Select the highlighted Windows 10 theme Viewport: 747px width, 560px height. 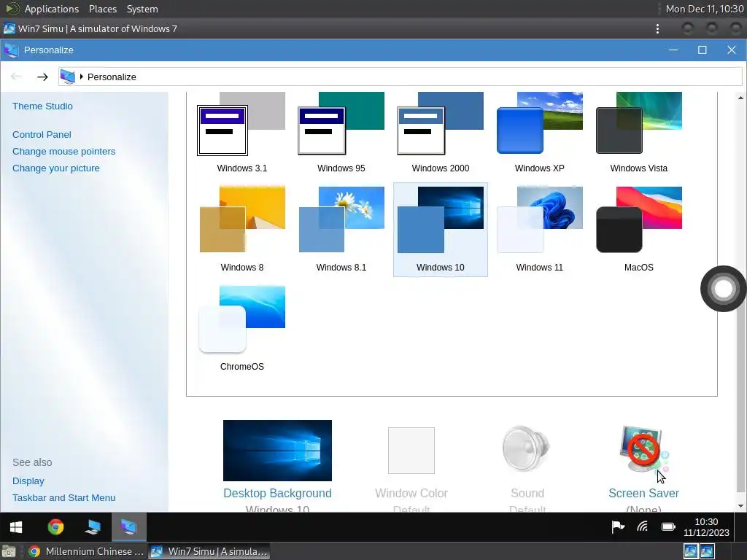click(440, 229)
